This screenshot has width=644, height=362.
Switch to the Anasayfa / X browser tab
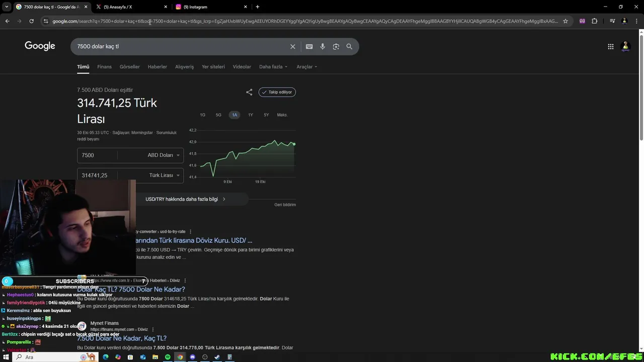[x=132, y=7]
